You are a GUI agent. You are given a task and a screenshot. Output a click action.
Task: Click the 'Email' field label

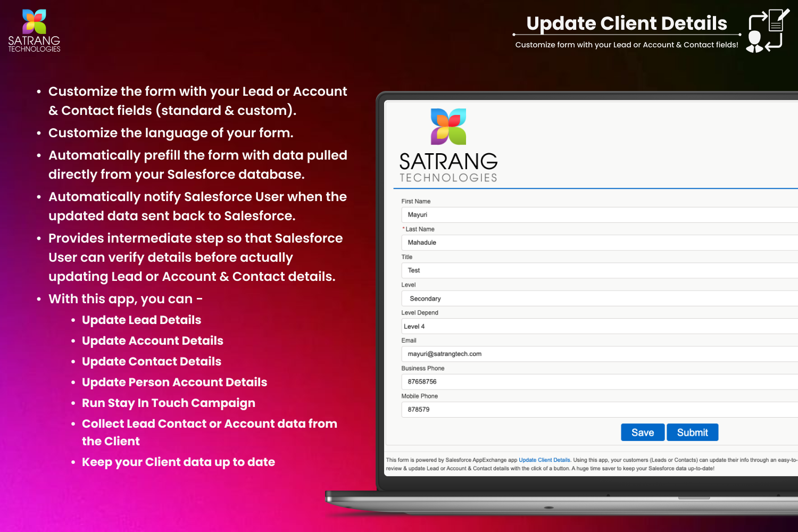tap(409, 340)
